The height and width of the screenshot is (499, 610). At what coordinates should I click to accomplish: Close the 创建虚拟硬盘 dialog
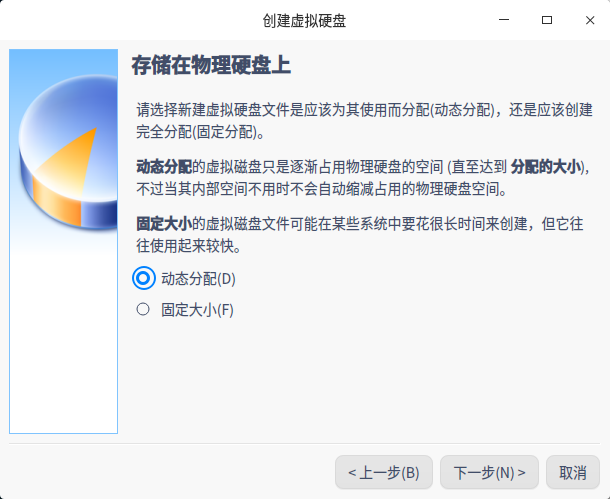[590, 20]
